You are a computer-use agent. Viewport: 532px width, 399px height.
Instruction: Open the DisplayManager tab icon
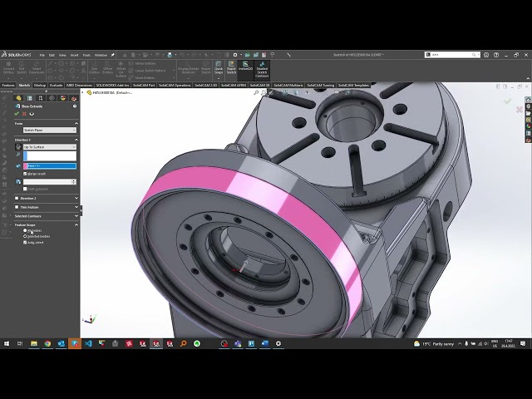click(63, 98)
